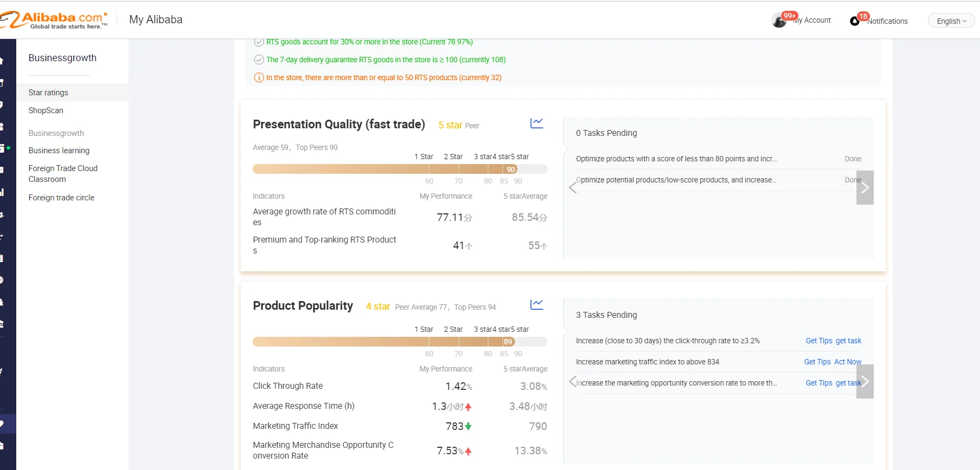
Task: Show previous tasks in Product Popularity panel
Action: click(x=573, y=382)
